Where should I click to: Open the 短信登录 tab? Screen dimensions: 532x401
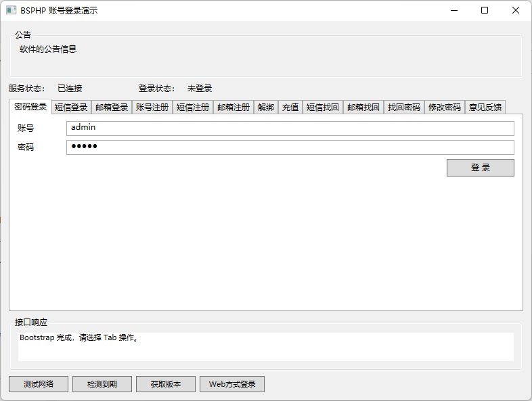pos(71,108)
